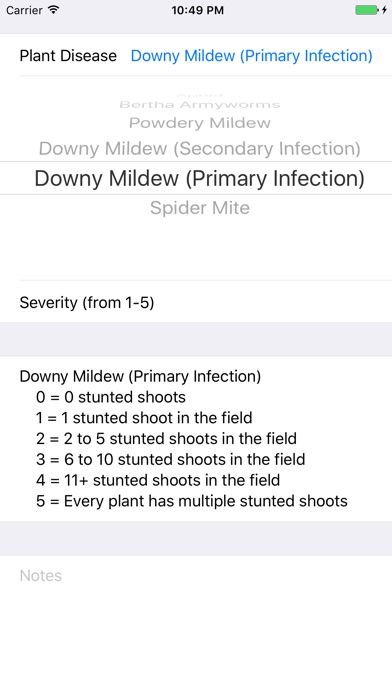Tap the line '3 = 6 to 10 stunted shoots'
This screenshot has height=696, width=392.
[170, 459]
